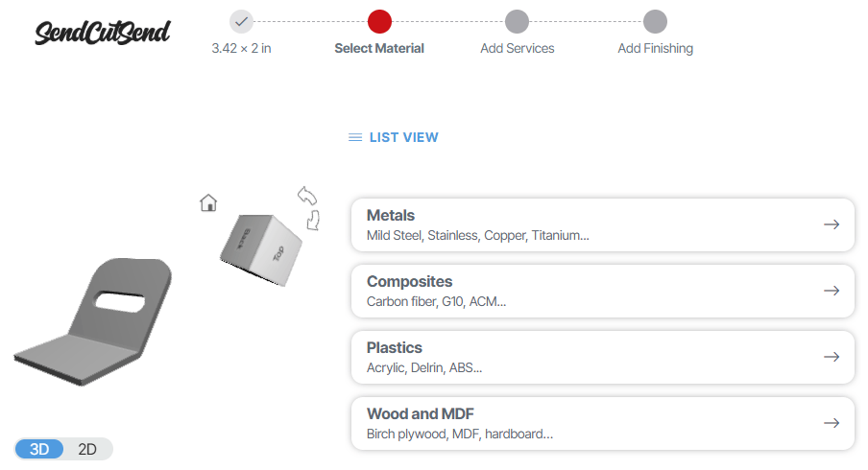
Task: Expand Plastics using its arrow
Action: point(832,357)
